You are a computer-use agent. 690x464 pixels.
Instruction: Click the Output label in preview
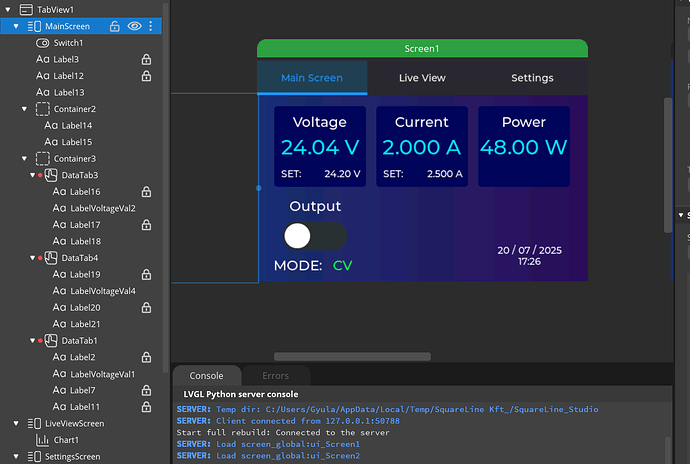pyautogui.click(x=315, y=206)
